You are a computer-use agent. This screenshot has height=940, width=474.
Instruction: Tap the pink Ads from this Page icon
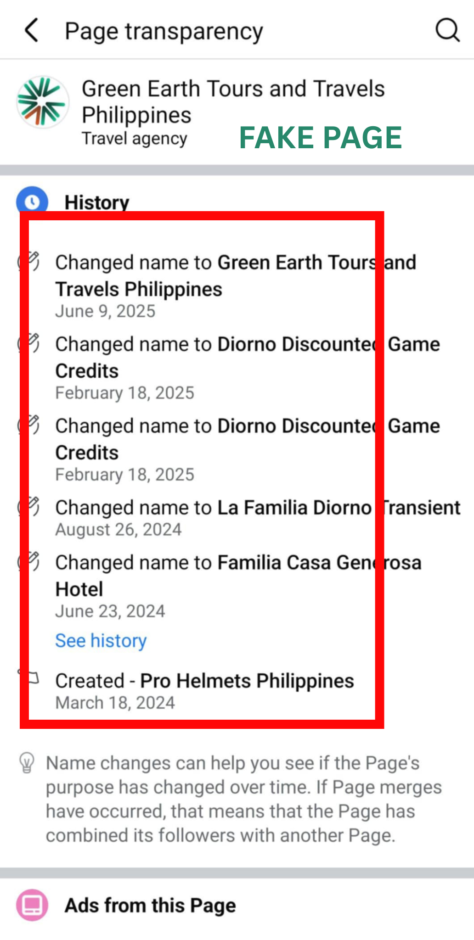tap(31, 905)
